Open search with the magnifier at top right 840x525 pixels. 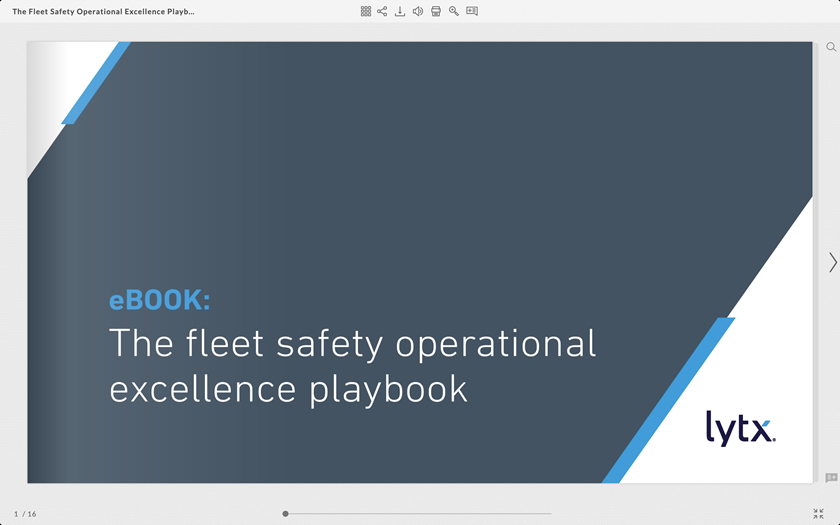tap(831, 47)
